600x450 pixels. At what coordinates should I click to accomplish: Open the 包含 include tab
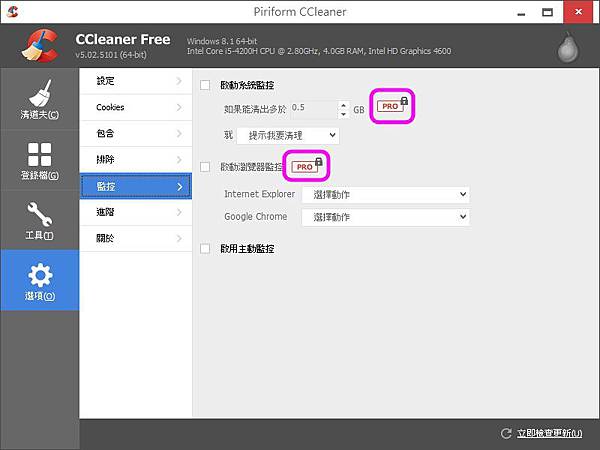[x=136, y=134]
